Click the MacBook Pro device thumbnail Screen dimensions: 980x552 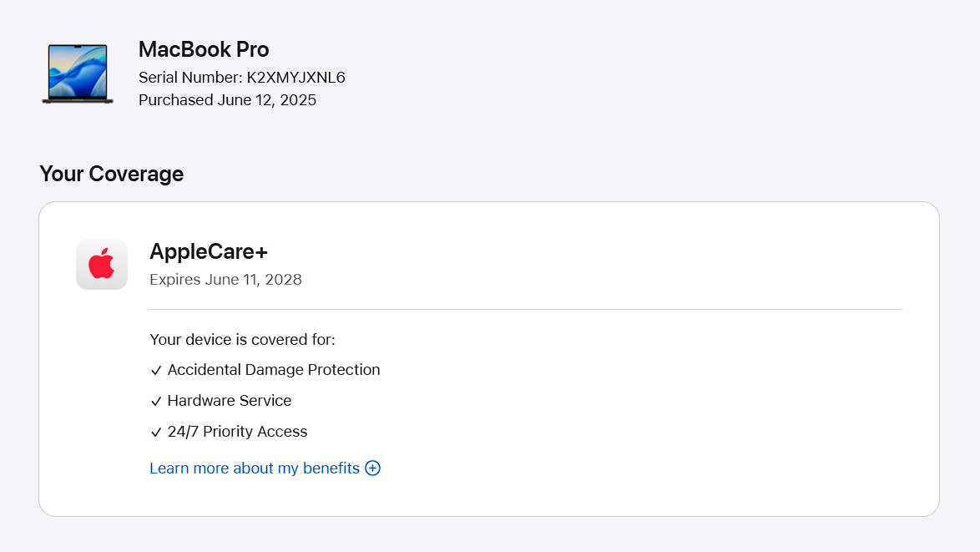[77, 74]
